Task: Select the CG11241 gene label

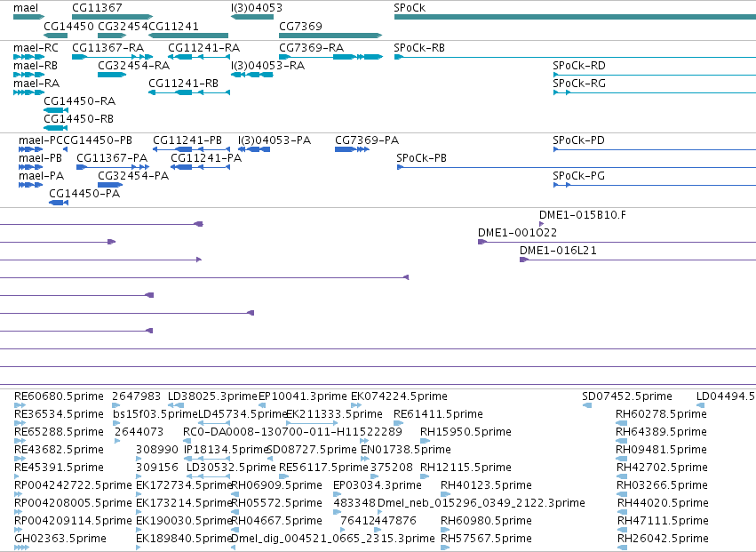Action: (x=173, y=26)
